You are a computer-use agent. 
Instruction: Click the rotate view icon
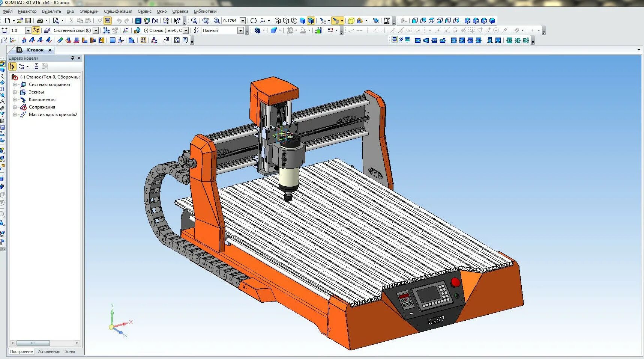[x=254, y=21]
